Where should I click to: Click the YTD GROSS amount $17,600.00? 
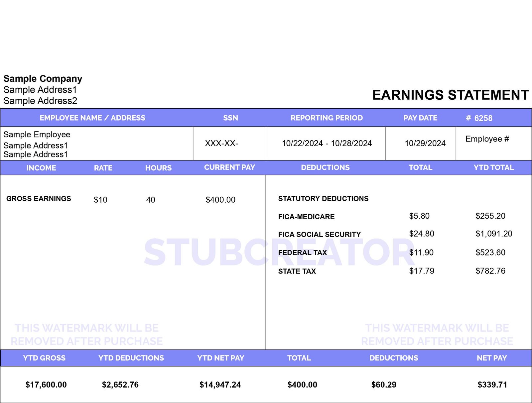point(46,385)
